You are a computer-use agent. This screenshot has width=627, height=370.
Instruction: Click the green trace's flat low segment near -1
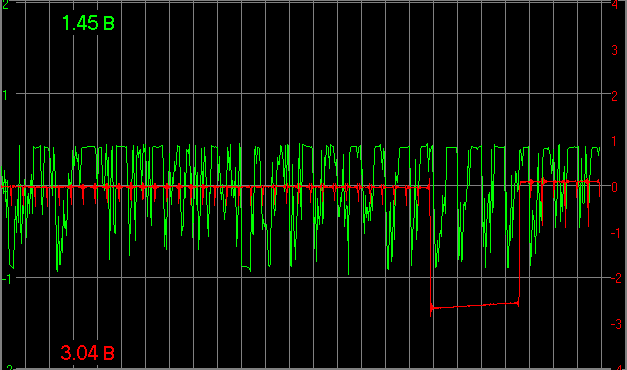[246, 266]
